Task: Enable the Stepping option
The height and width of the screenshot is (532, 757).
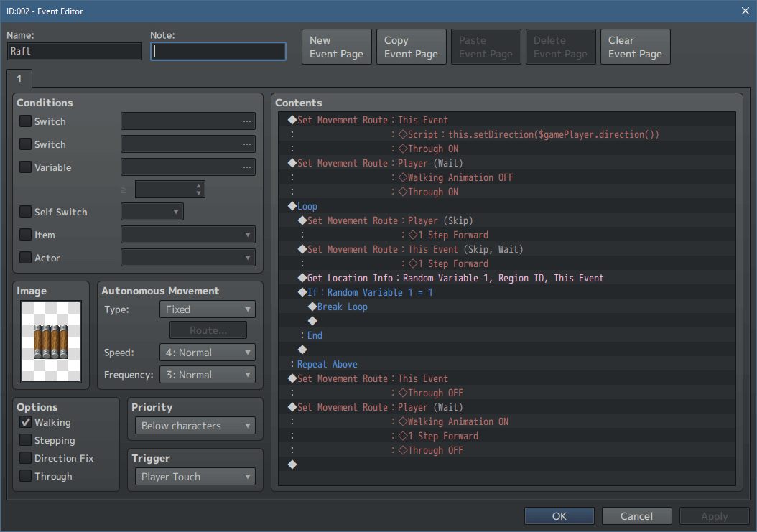Action: (26, 440)
